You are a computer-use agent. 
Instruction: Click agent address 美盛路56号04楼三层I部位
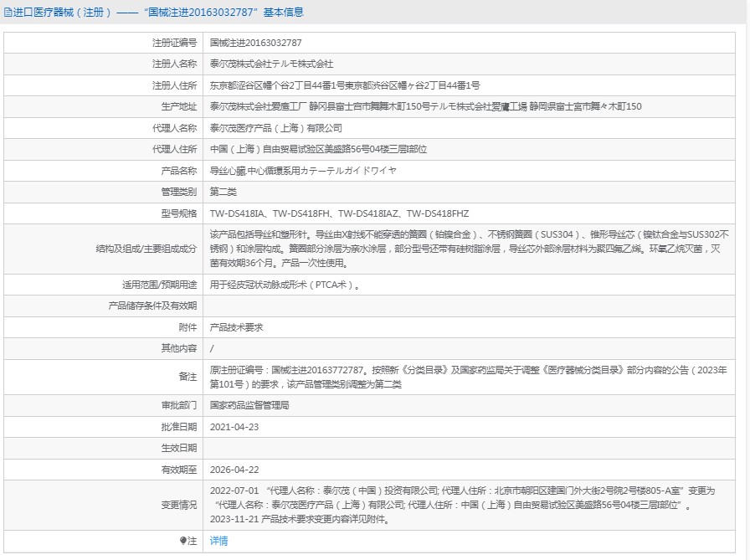click(x=318, y=149)
